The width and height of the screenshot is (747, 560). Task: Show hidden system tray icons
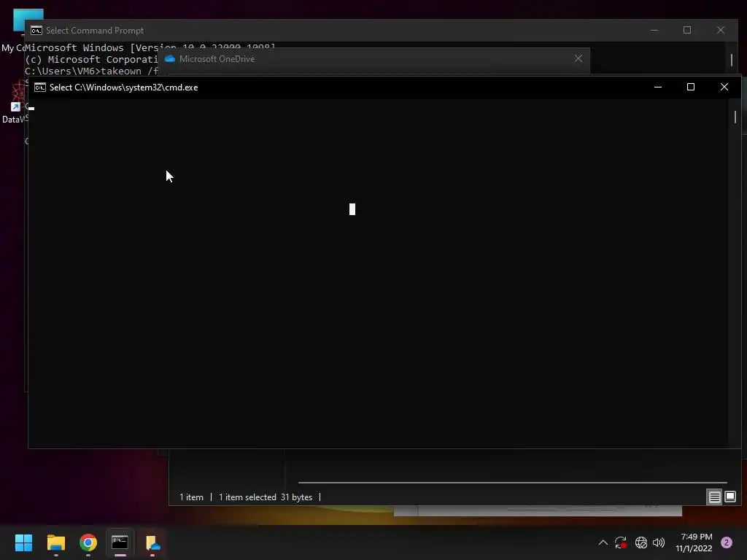603,542
